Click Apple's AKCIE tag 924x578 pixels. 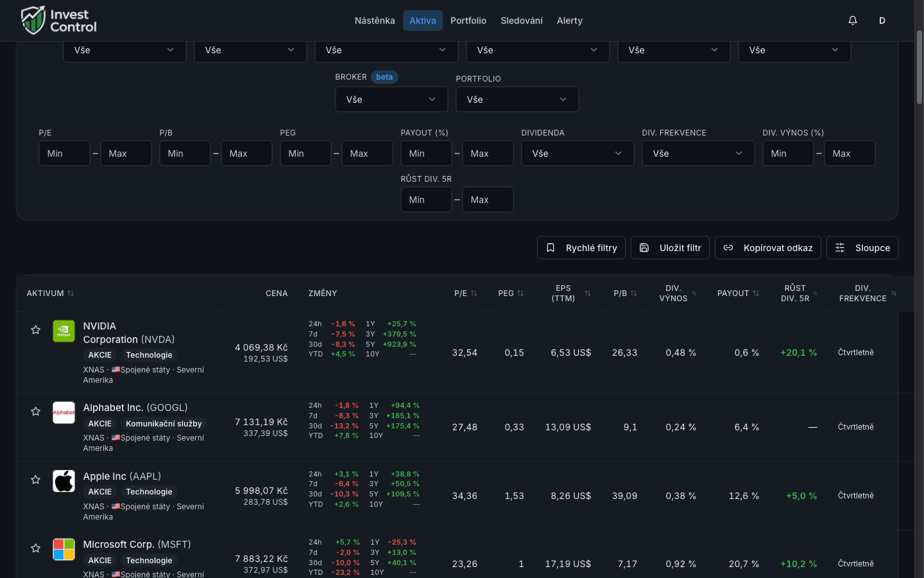pos(100,492)
